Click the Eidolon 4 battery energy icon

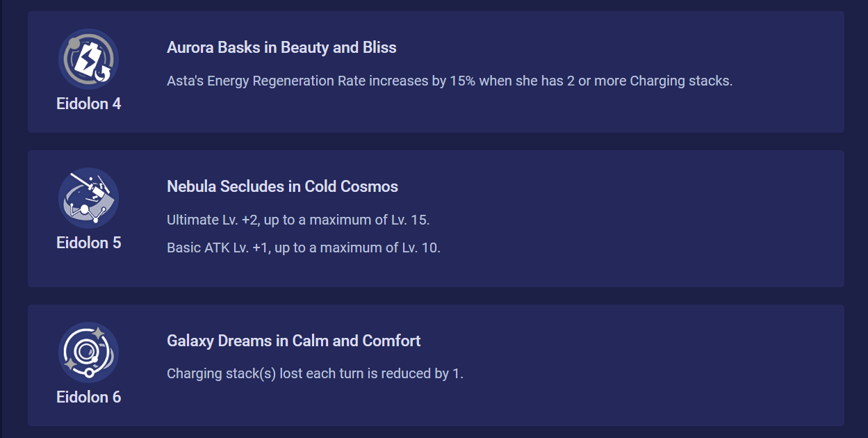[x=88, y=59]
